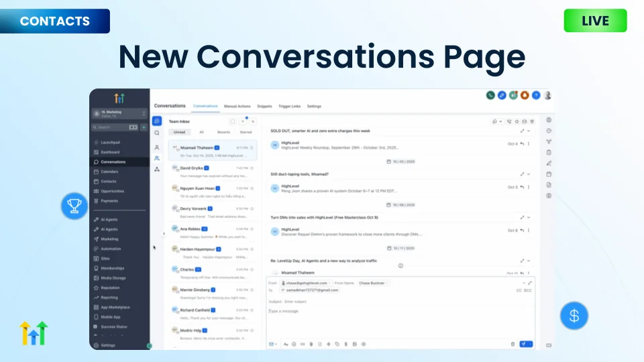The width and height of the screenshot is (644, 362).
Task: Click the sidebar Search field
Action: click(x=115, y=127)
